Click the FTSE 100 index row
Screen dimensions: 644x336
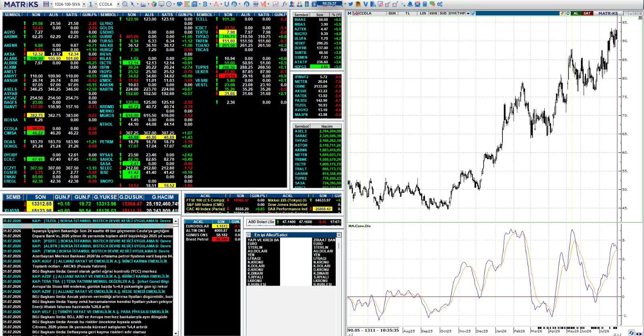point(225,200)
